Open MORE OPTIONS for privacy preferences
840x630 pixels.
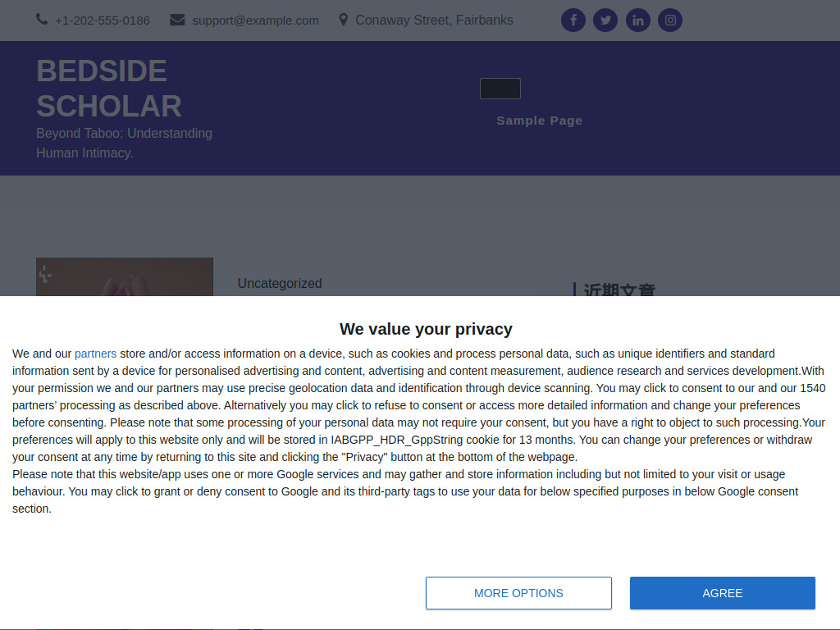click(518, 593)
